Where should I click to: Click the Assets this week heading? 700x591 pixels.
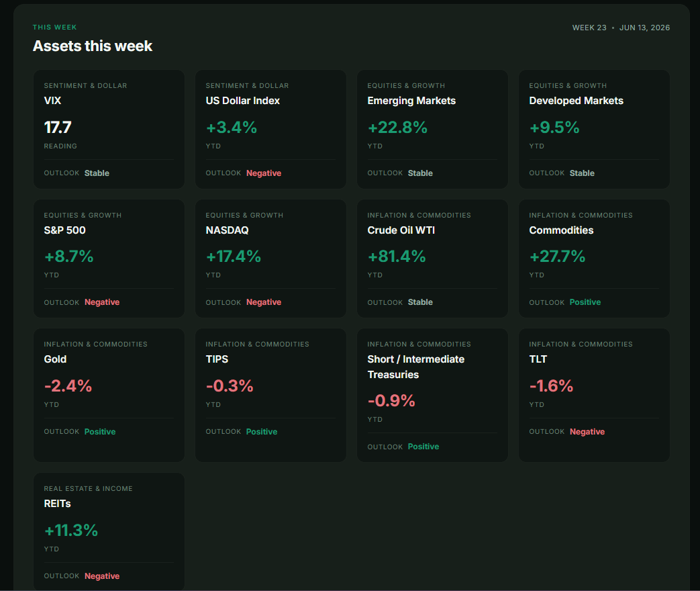93,46
